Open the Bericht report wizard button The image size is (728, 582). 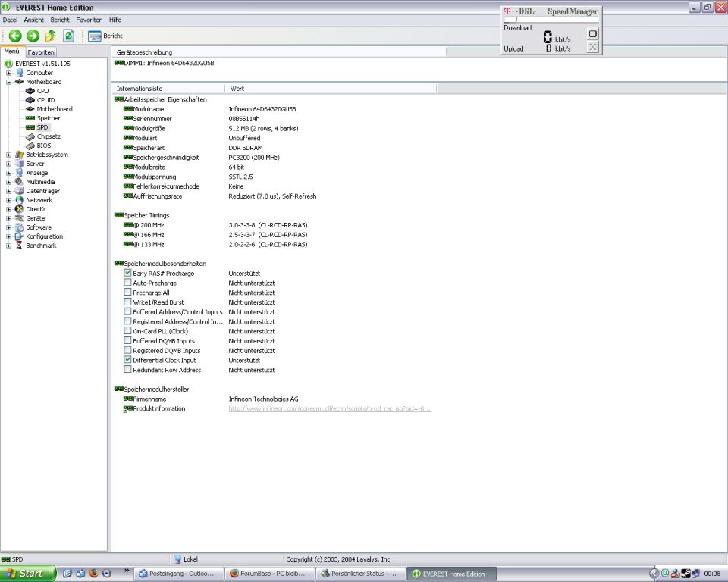pos(105,36)
